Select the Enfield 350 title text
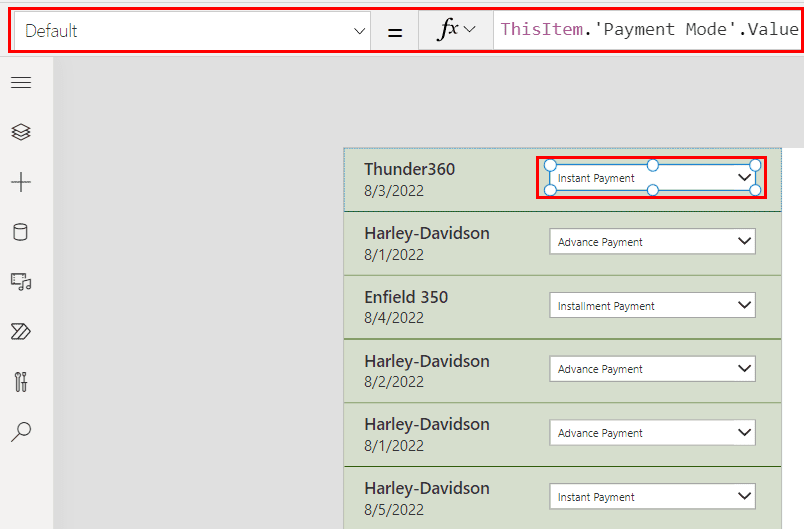This screenshot has width=804, height=529. [x=406, y=297]
